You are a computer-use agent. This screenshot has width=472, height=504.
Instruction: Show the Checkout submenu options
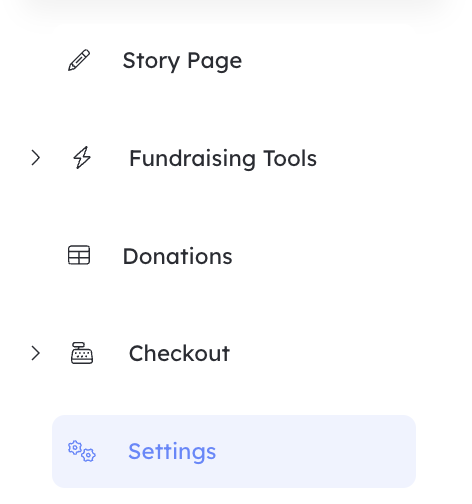[36, 353]
